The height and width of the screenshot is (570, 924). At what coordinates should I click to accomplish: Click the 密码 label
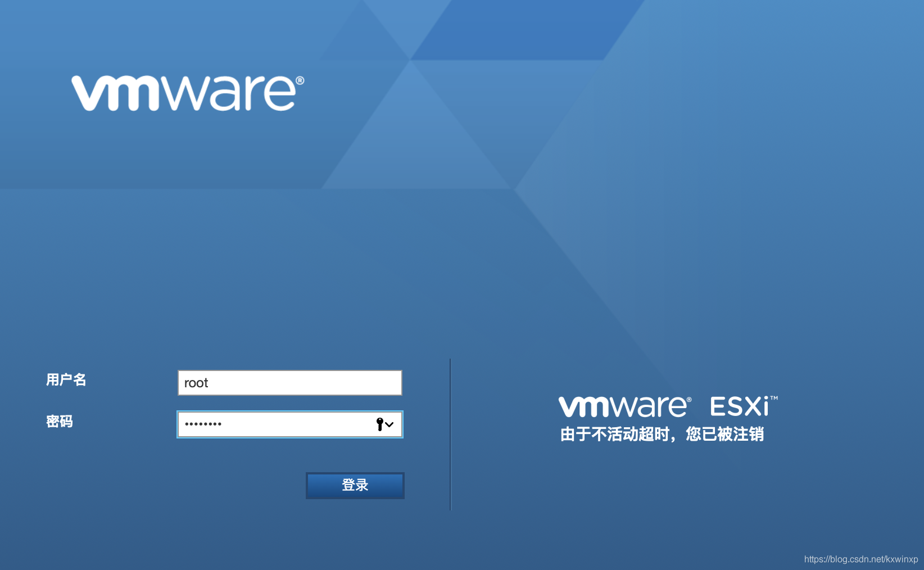pos(60,422)
